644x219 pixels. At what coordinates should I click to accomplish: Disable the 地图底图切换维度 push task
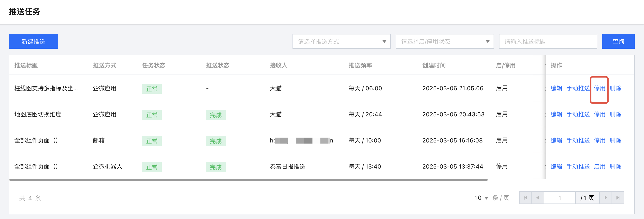(599, 114)
